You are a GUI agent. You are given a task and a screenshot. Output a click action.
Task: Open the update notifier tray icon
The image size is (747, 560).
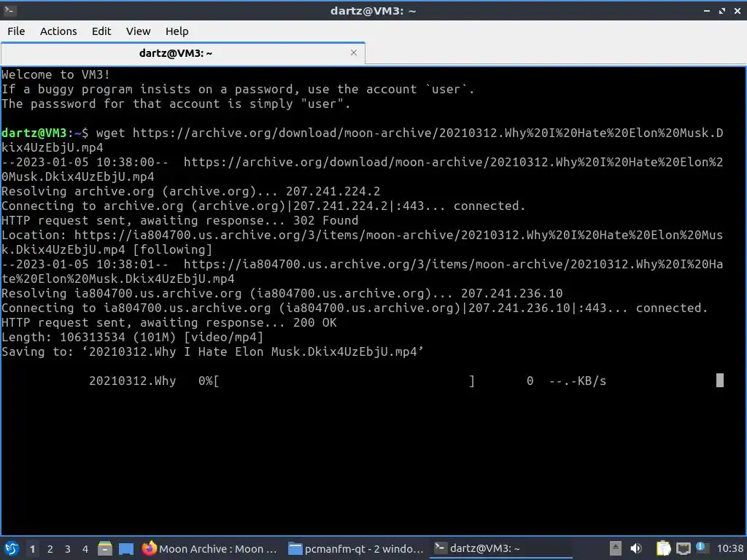point(701,548)
